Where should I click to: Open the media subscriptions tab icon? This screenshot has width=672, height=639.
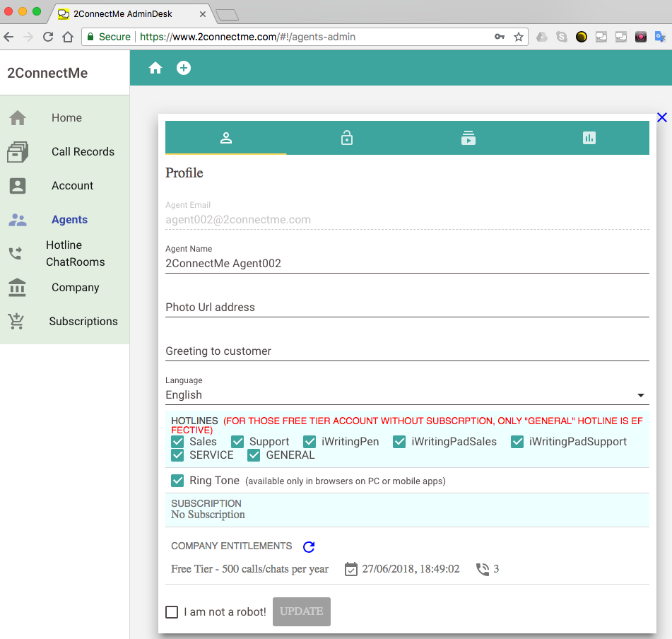(468, 138)
